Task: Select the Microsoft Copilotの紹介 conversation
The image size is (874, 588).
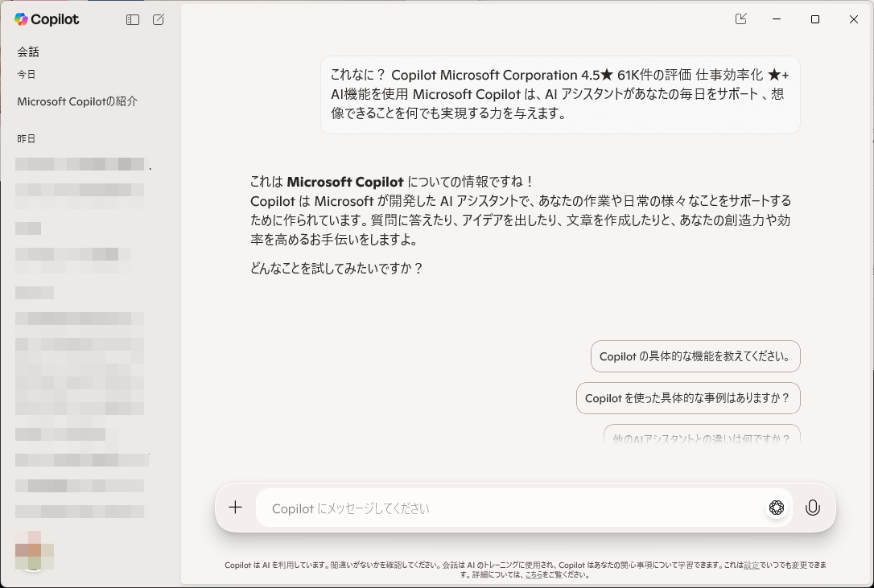Action: click(x=76, y=102)
